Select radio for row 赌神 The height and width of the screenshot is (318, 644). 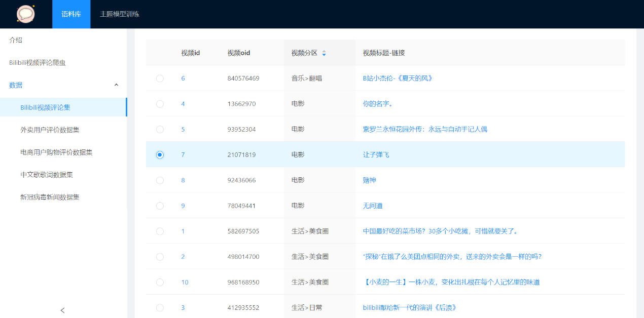(x=160, y=180)
